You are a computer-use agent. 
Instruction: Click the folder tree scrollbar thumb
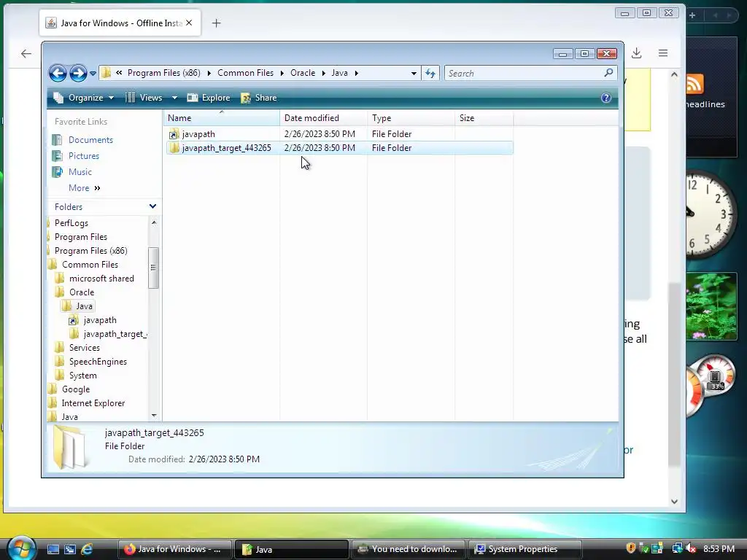[153, 268]
